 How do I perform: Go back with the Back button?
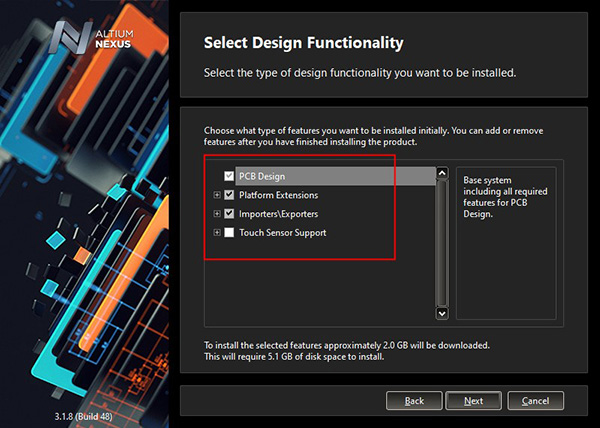[414, 400]
